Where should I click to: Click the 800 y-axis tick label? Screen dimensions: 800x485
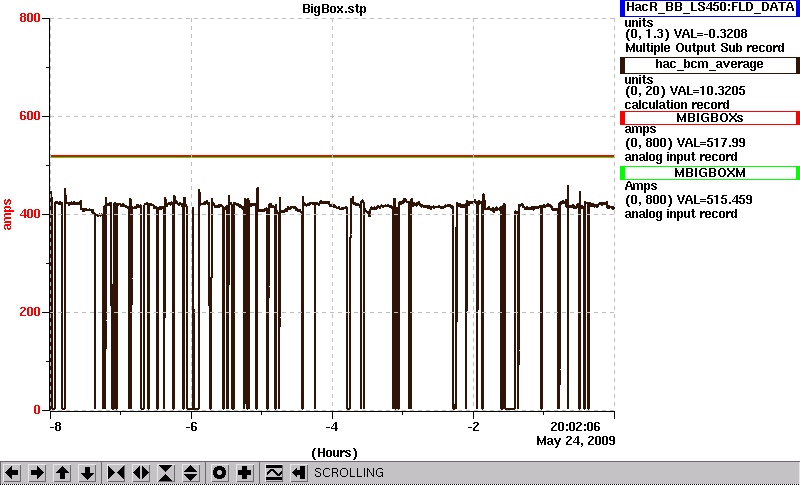tap(30, 18)
